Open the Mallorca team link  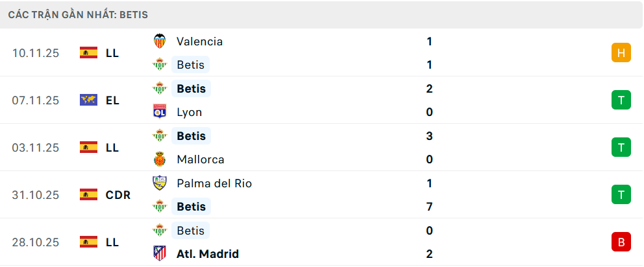point(201,159)
